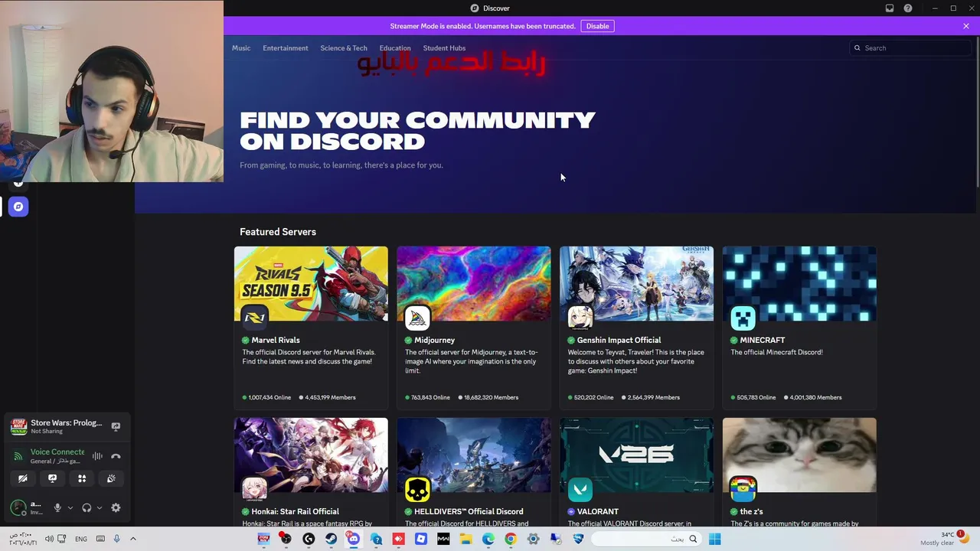Turn on camera in voice panel
This screenshot has height=551, width=980.
[23, 478]
